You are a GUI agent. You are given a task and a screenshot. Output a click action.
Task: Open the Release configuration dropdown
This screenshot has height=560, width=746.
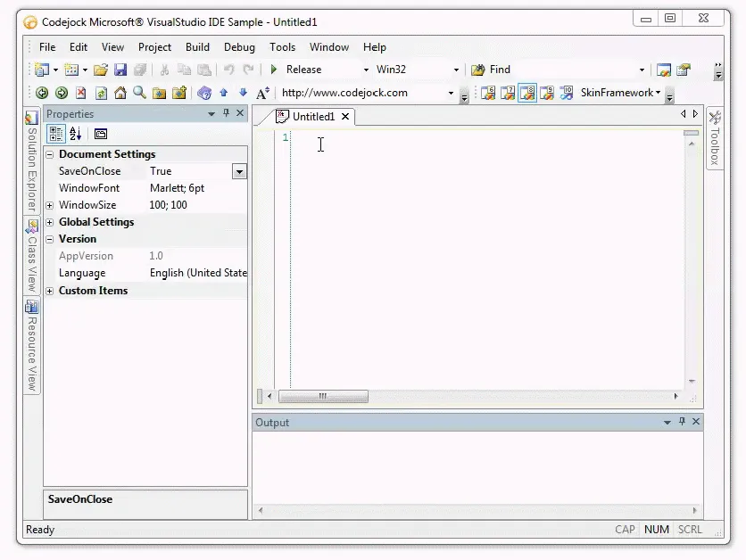pos(366,70)
